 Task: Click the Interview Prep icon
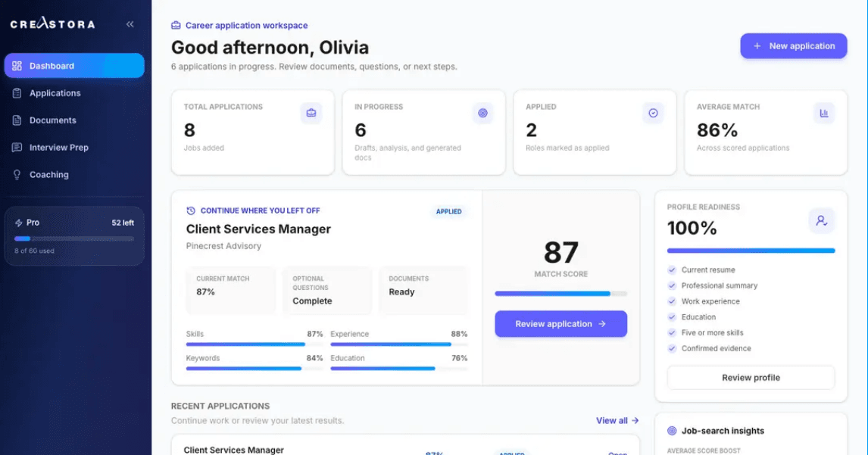pos(17,147)
